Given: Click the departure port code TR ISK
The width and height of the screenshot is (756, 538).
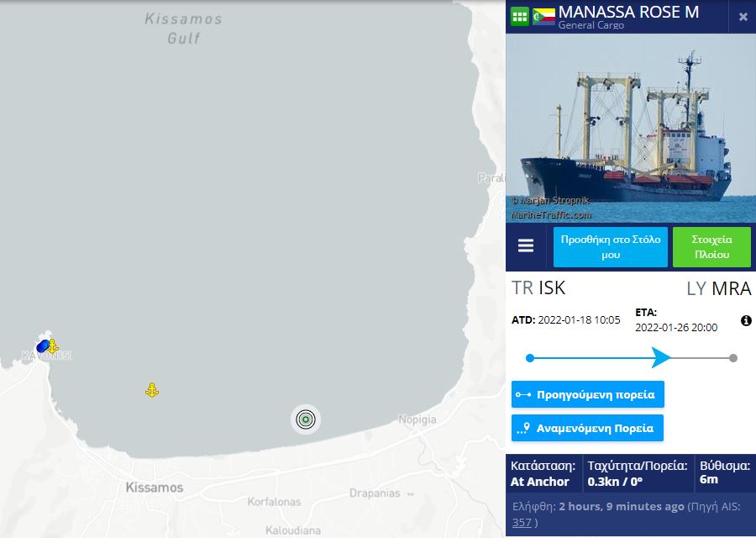Looking at the screenshot, I should (x=538, y=288).
